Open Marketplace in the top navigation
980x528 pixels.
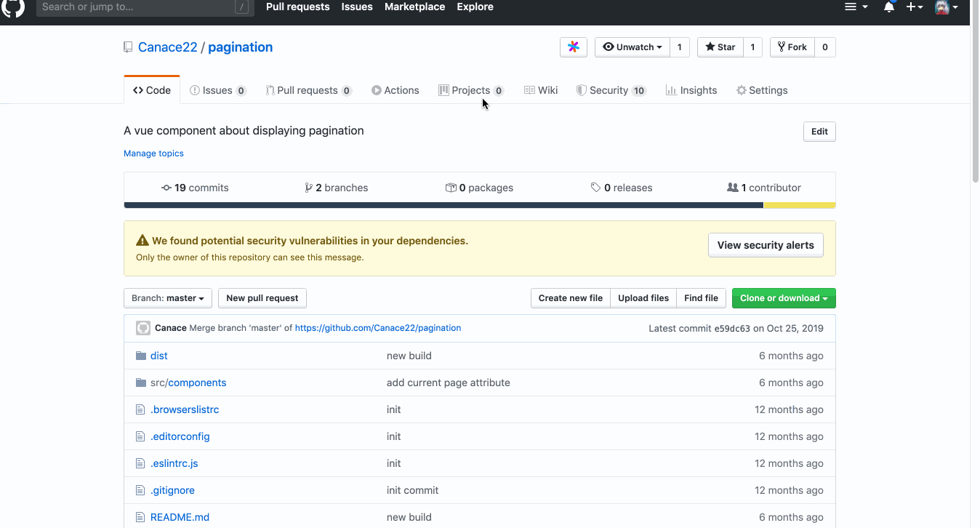415,7
